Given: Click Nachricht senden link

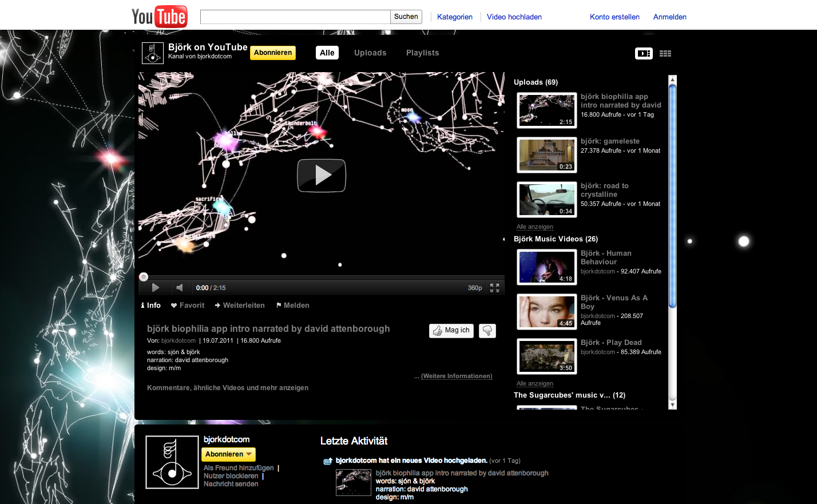Looking at the screenshot, I should point(231,484).
